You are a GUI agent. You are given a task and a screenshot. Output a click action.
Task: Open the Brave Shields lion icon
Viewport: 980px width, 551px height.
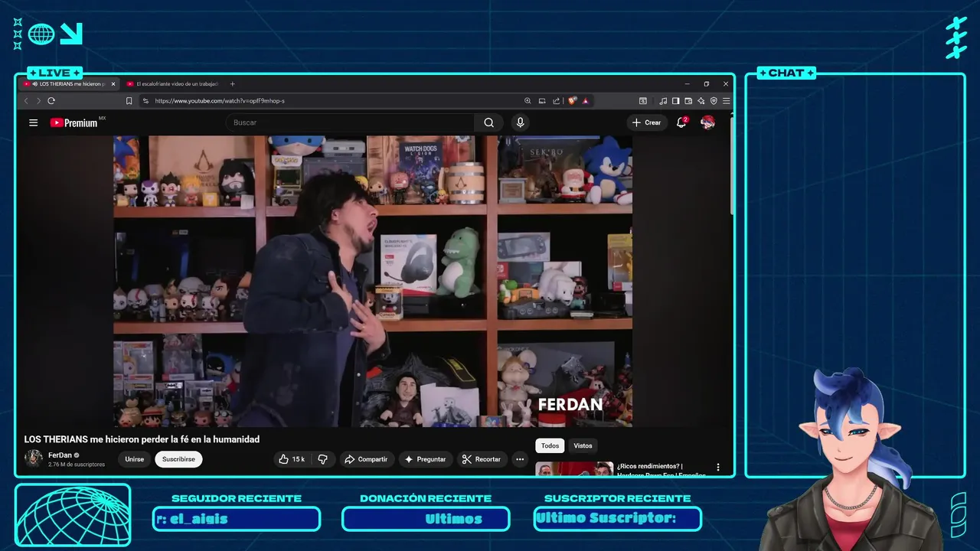point(572,101)
